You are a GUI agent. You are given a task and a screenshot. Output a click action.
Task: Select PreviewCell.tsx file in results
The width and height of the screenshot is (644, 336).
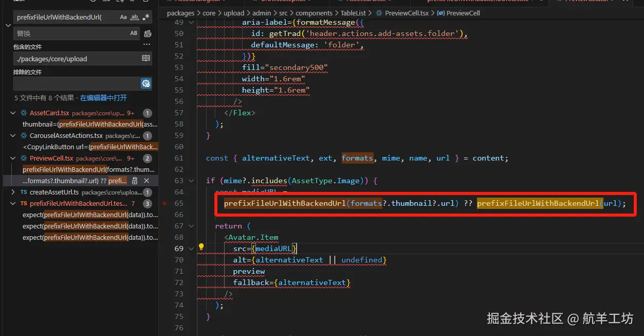pyautogui.click(x=51, y=158)
